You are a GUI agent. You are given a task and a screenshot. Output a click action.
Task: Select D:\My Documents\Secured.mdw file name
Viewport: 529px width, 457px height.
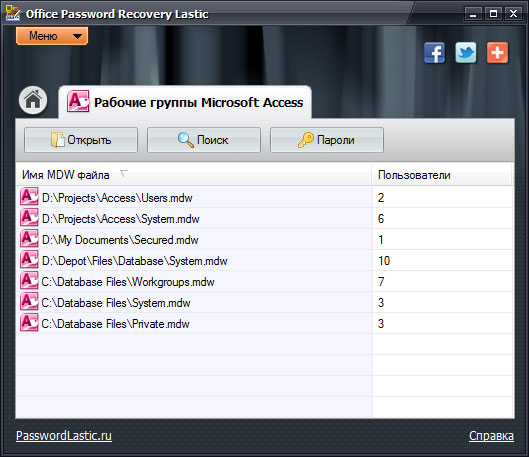(120, 240)
